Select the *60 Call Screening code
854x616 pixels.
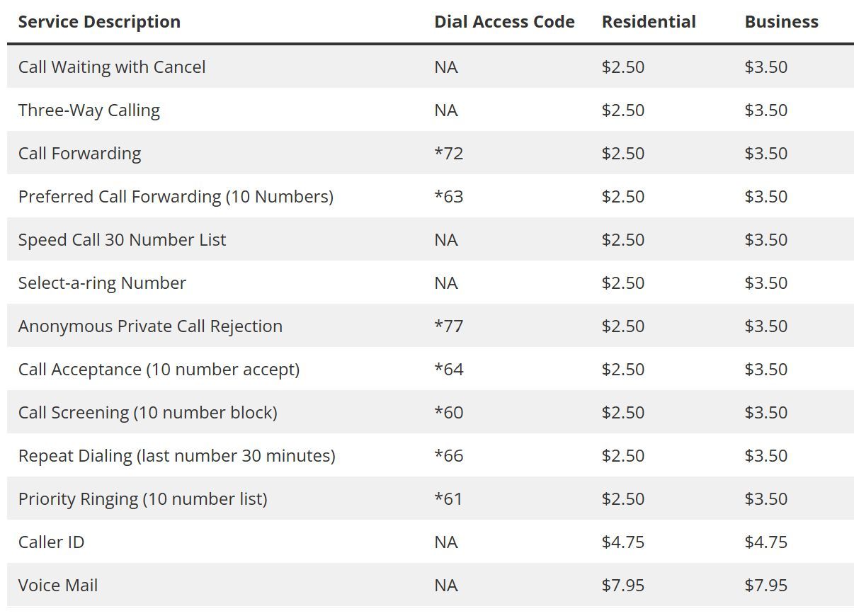[448, 413]
